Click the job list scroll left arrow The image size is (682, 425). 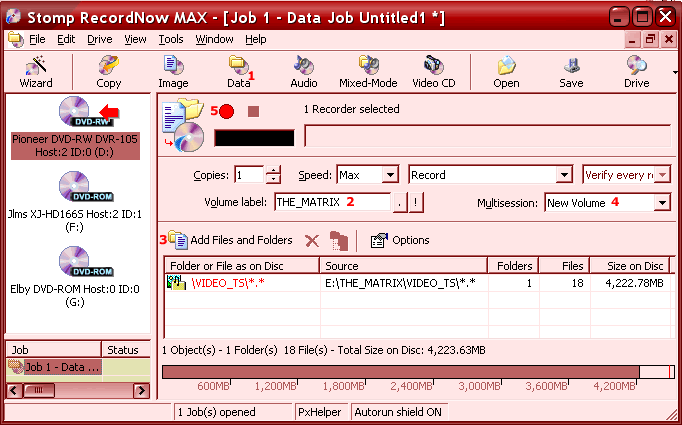(x=14, y=390)
